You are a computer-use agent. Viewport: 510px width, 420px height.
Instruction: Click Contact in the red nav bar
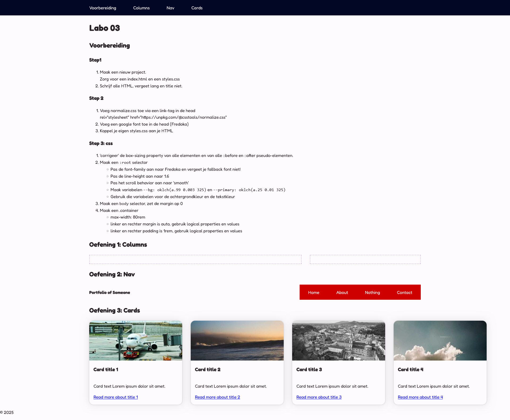pos(404,292)
